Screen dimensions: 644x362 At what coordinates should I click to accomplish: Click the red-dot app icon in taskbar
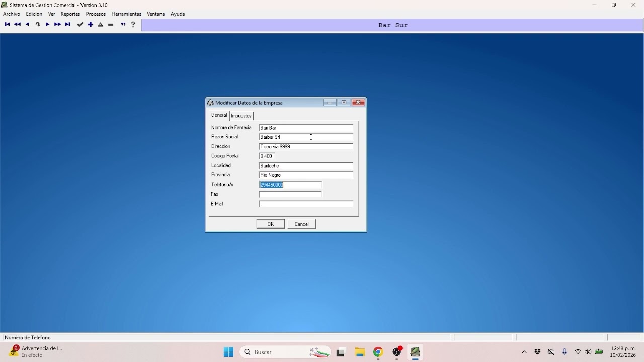coord(397,352)
